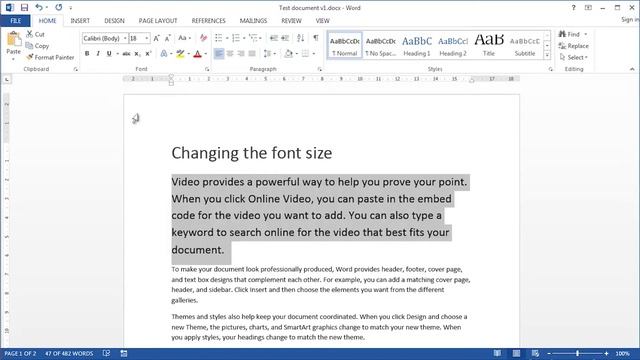Screen dimensions: 640x360
Task: Apply the Heading 1 style
Action: click(417, 45)
